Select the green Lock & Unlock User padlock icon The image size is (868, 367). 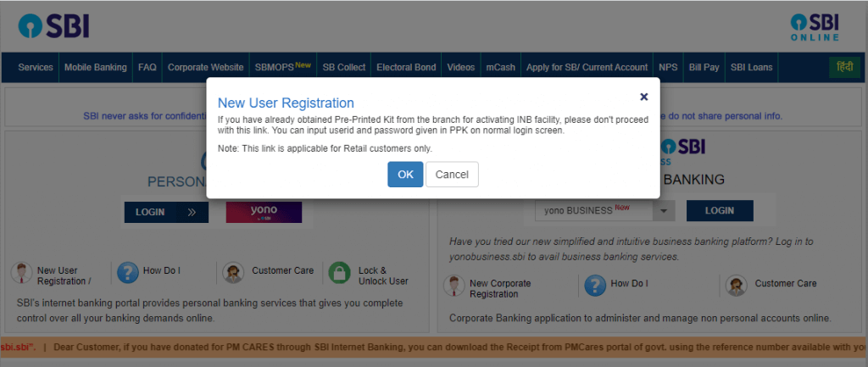click(x=339, y=273)
